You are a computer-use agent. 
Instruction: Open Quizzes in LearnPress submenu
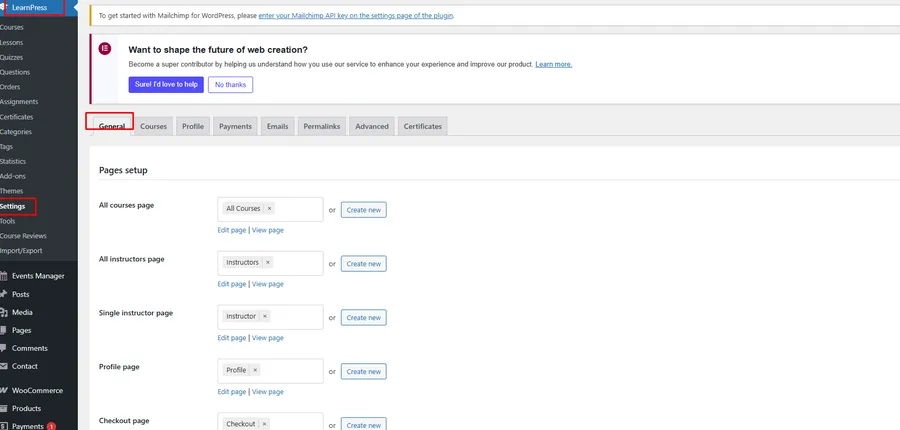[11, 57]
